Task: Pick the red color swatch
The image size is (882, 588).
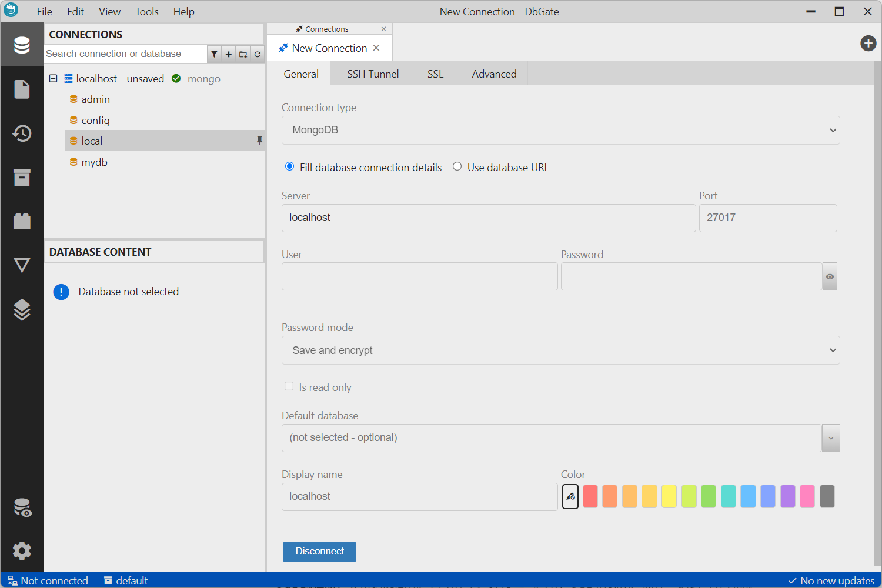Action: click(x=590, y=496)
